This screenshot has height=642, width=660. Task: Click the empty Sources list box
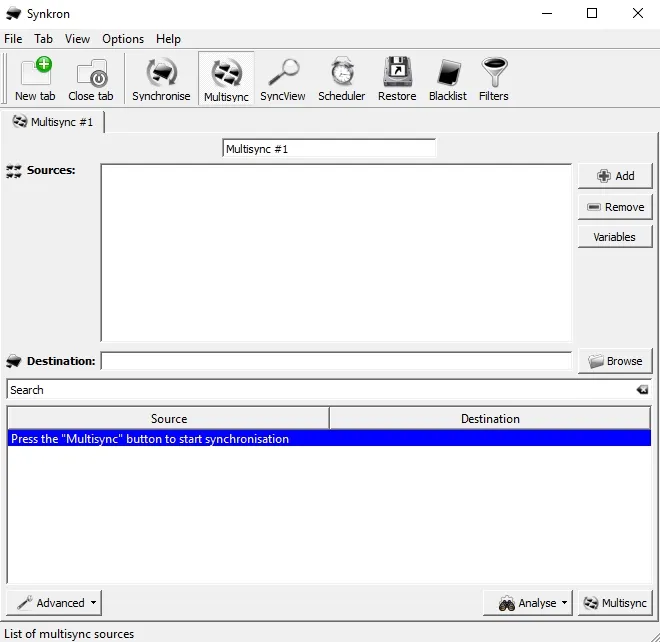pyautogui.click(x=336, y=253)
